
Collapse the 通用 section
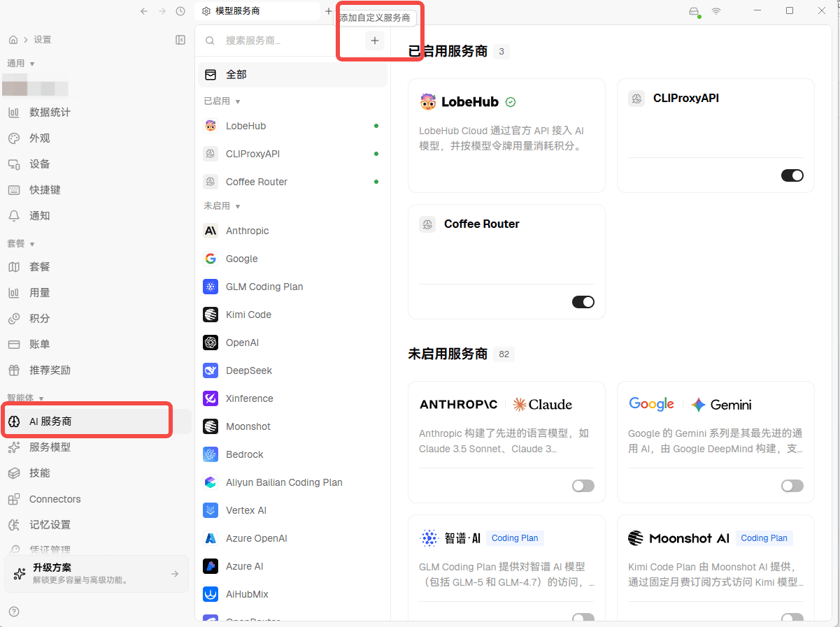click(21, 64)
